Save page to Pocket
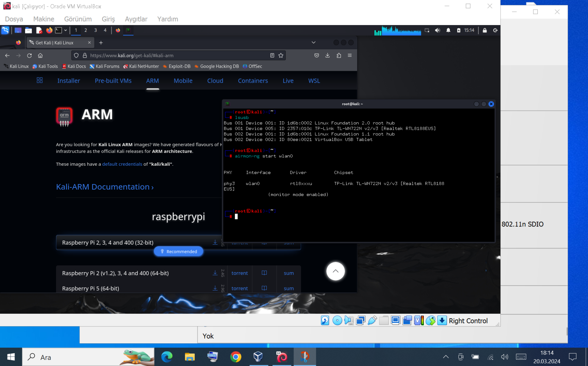 317,56
